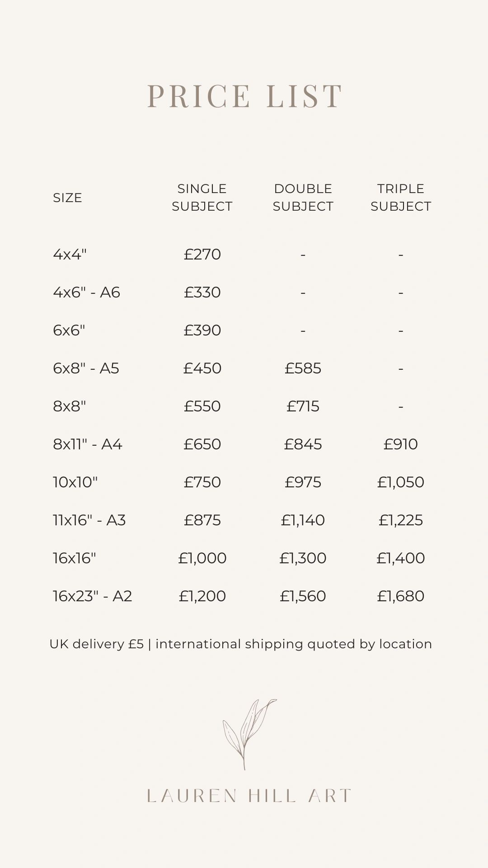Click the £910 triple subject price
This screenshot has height=868, width=488.
[401, 444]
